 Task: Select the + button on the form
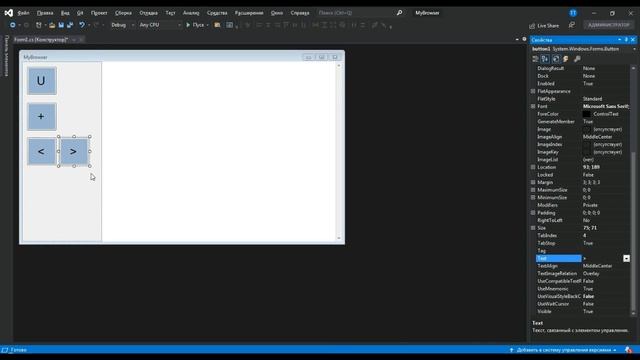pyautogui.click(x=42, y=117)
